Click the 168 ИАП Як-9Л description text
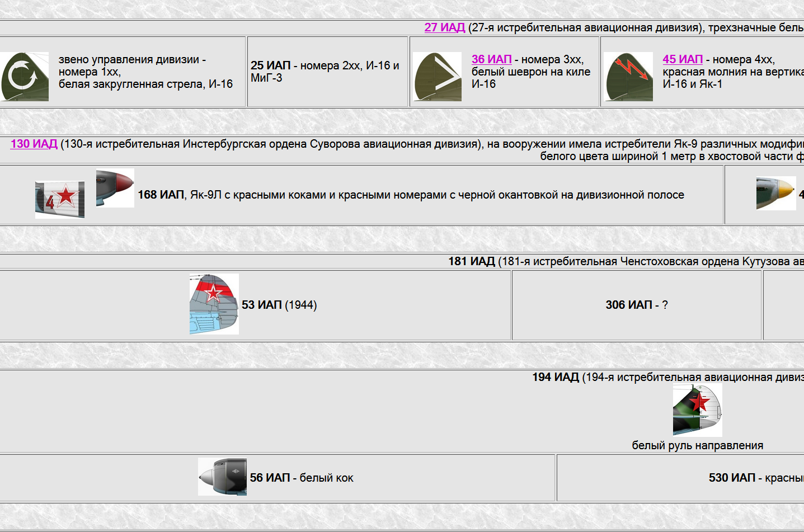The width and height of the screenshot is (804, 532). click(x=411, y=195)
